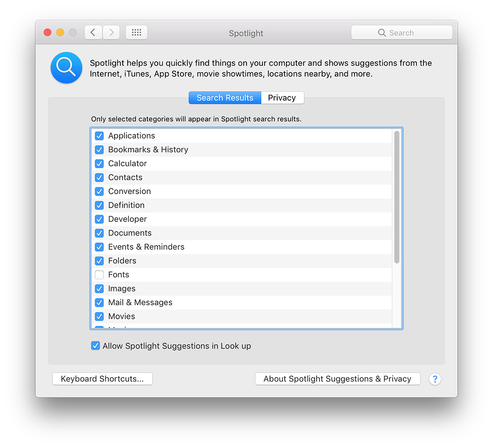Toggle the Conversion checkbox
The width and height of the screenshot is (493, 448).
pos(99,191)
